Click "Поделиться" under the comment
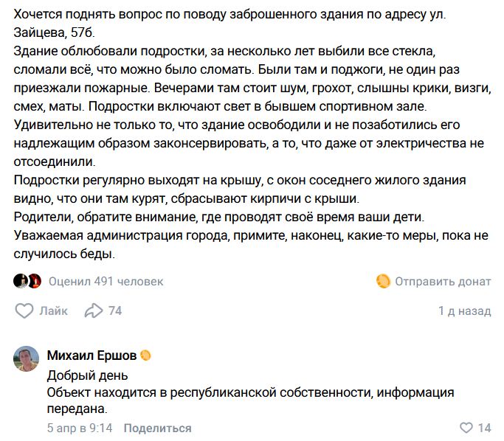This screenshot has width=504, height=441. [157, 428]
